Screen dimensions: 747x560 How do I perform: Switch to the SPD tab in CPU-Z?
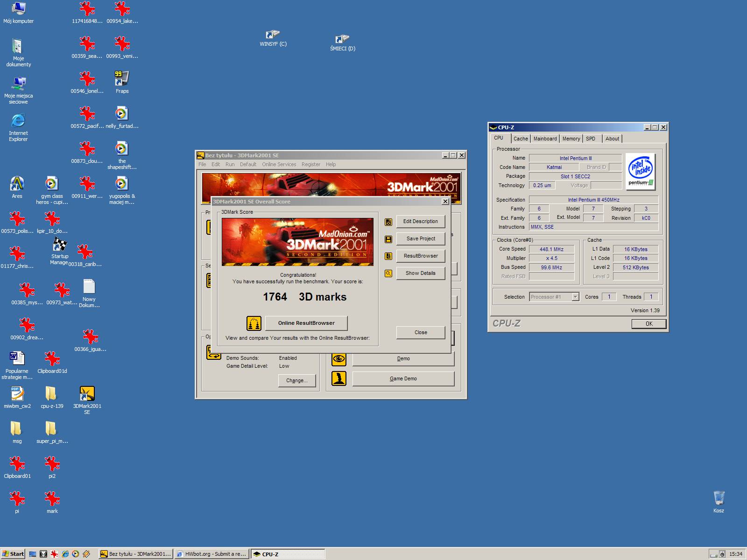(x=591, y=139)
